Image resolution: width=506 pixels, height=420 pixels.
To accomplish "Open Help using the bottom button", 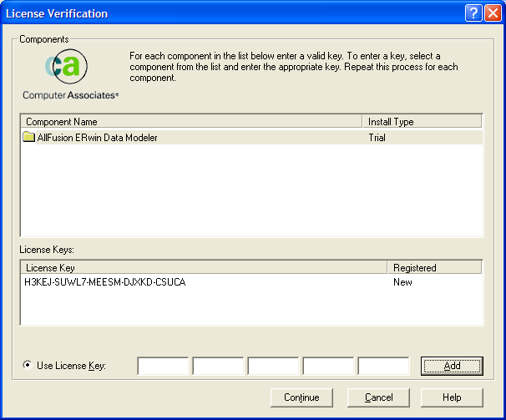I will [452, 397].
